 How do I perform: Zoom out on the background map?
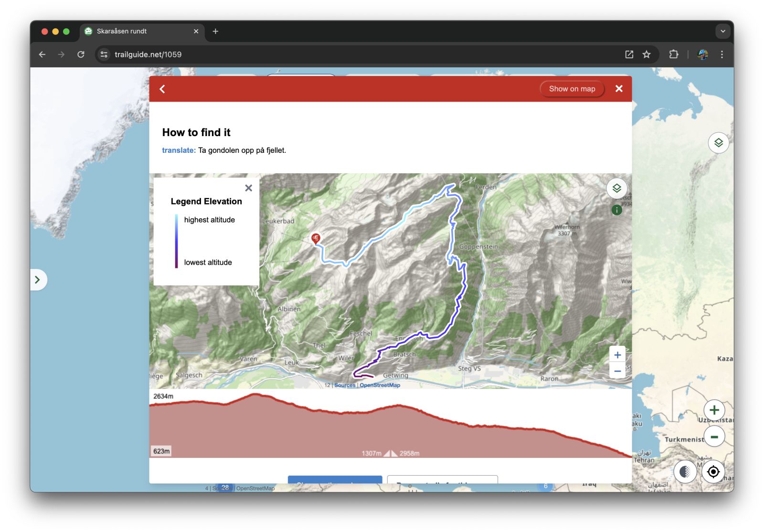click(x=714, y=436)
